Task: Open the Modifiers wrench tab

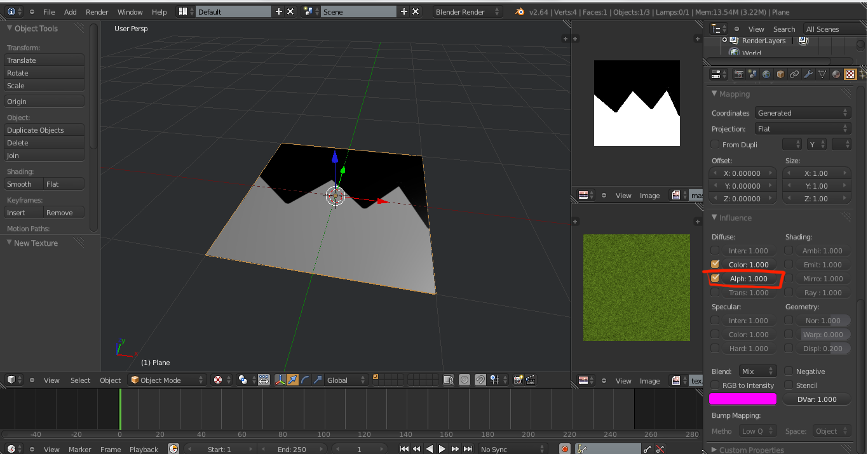Action: (x=808, y=74)
